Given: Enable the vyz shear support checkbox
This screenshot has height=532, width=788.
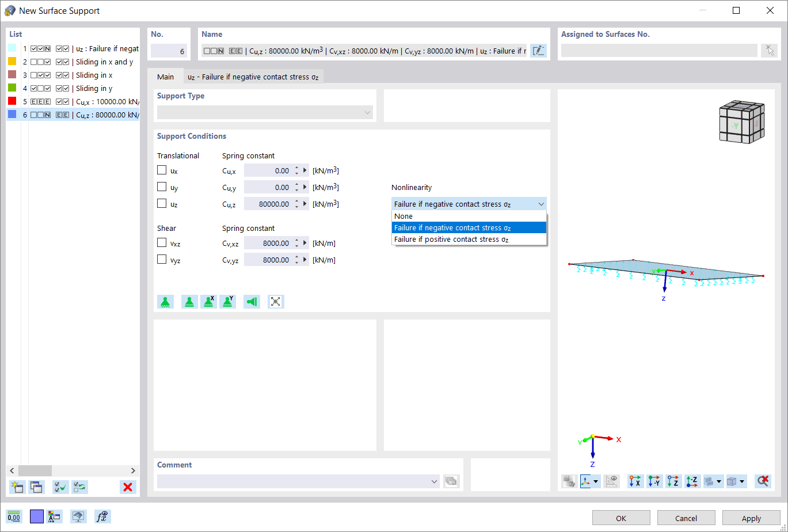Looking at the screenshot, I should pos(162,260).
